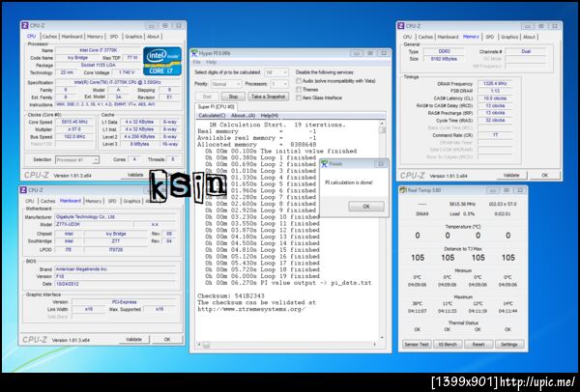Run Sensor Test in Real Temp
The height and width of the screenshot is (392, 580).
tap(417, 345)
